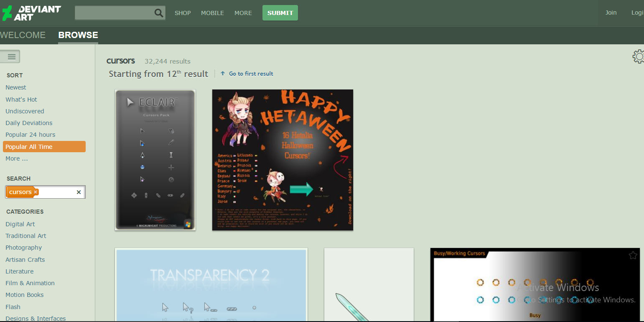Open the gear settings icon
This screenshot has height=322, width=644.
pos(638,56)
